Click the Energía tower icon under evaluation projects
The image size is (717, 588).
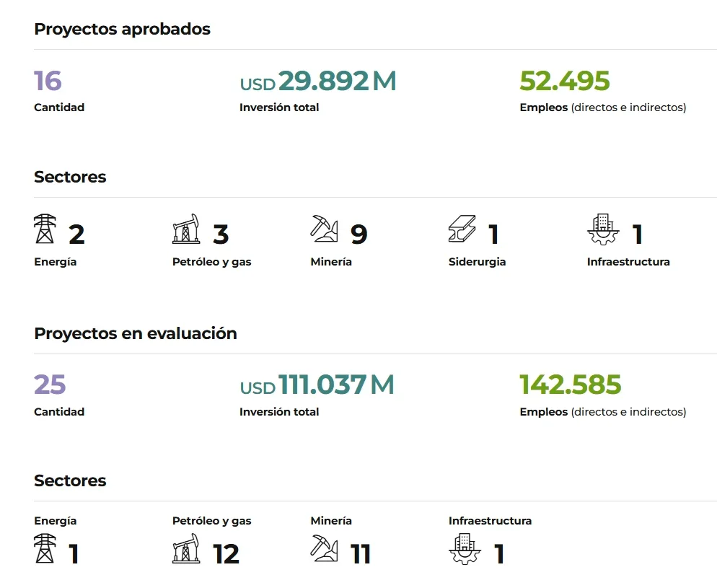(x=45, y=548)
